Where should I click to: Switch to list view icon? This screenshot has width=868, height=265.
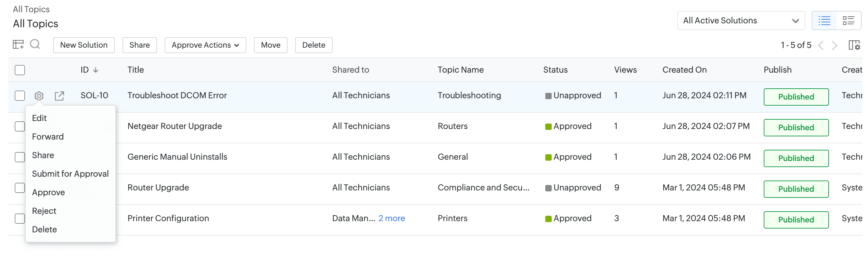click(x=824, y=20)
